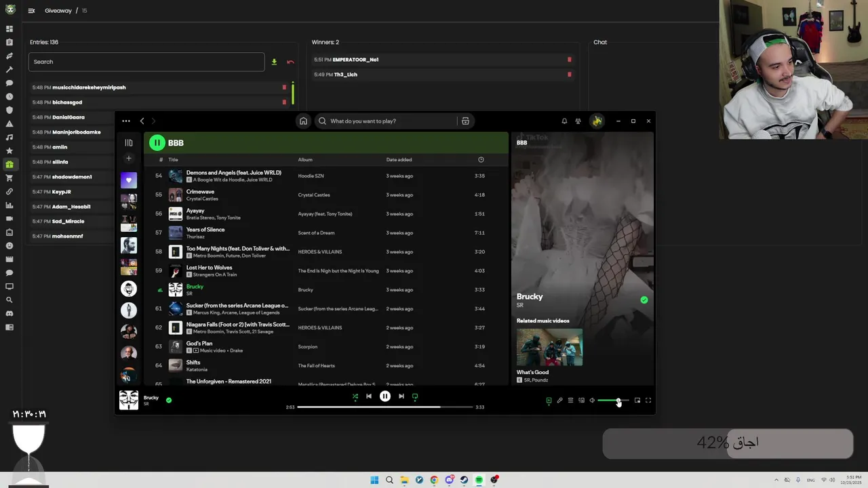This screenshot has width=868, height=488.
Task: Open the Friend Activity icon in Spotify
Action: pyautogui.click(x=578, y=121)
